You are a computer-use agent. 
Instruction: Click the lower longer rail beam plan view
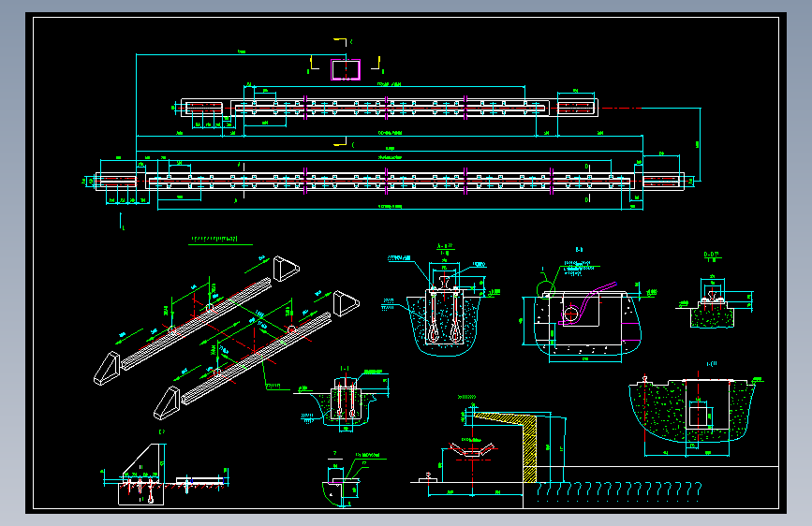tap(390, 182)
